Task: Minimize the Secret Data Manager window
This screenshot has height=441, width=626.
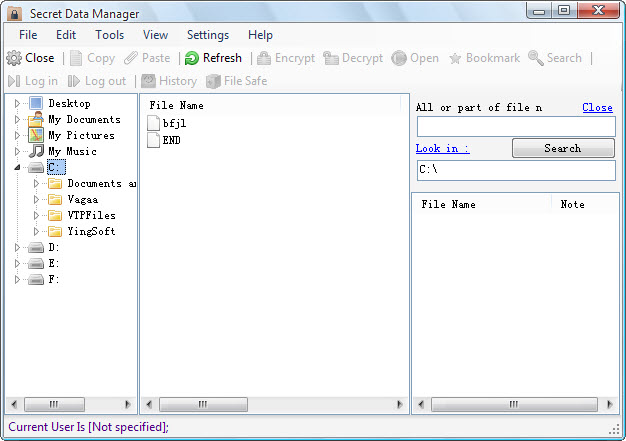Action: pyautogui.click(x=539, y=11)
